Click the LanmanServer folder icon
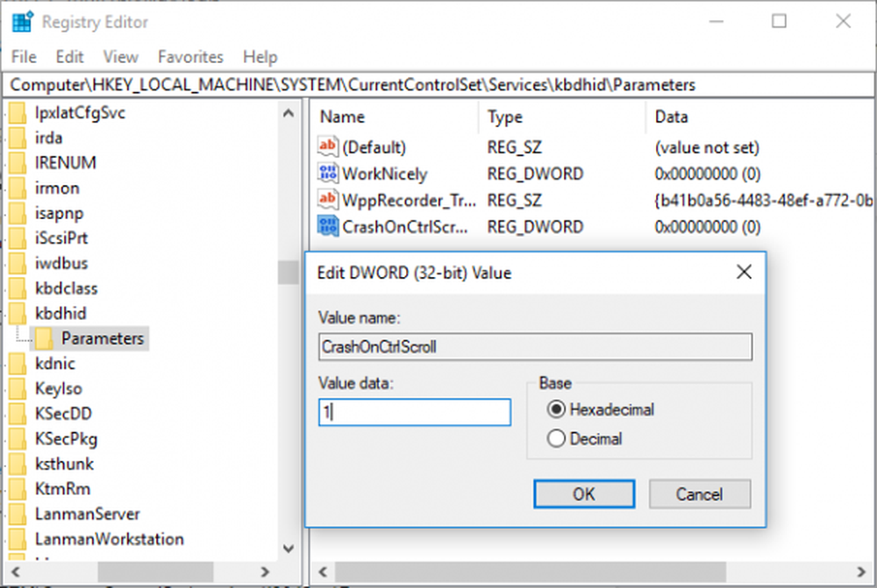This screenshot has height=588, width=877. pyautogui.click(x=18, y=514)
